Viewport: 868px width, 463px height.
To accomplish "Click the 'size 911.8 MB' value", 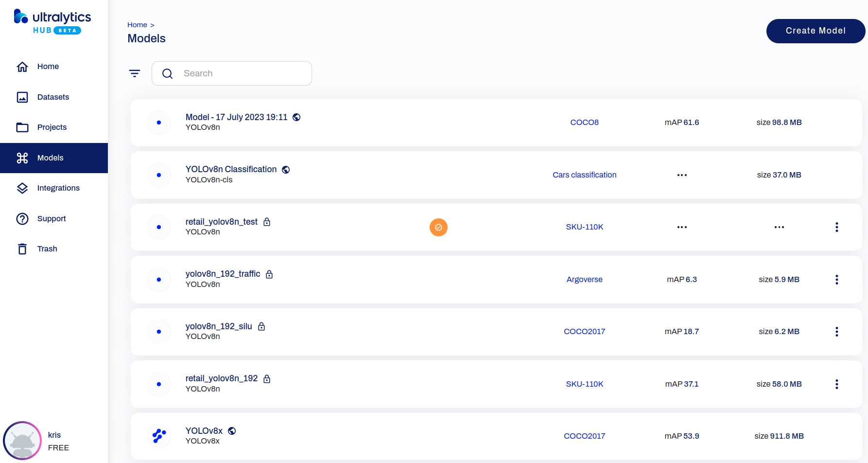I will [779, 436].
